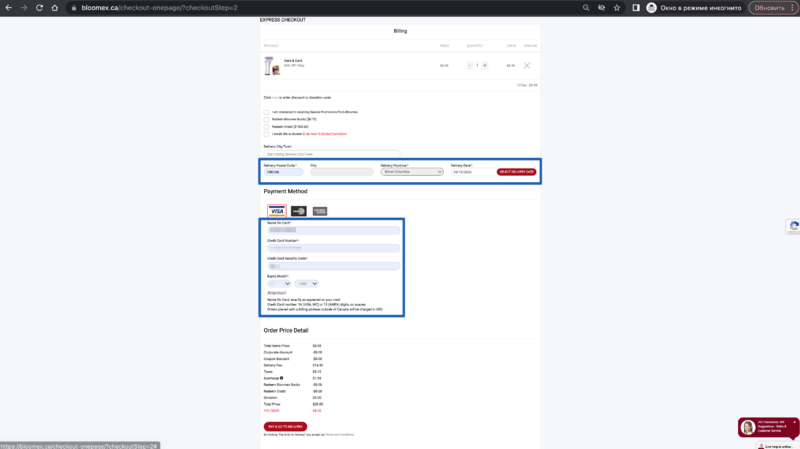Click the greyed City field
Viewport: 800px width, 449px height.
342,172
